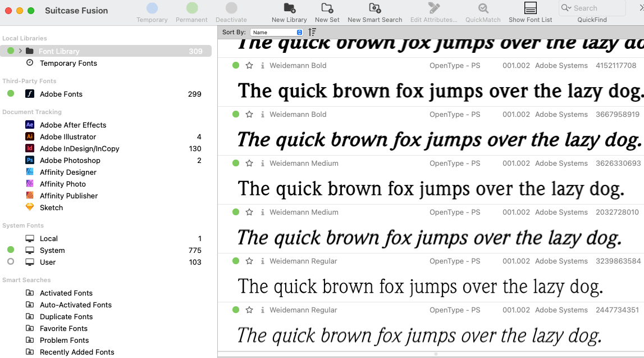
Task: Show info for Weidemann Regular 2447734351
Action: pos(262,310)
